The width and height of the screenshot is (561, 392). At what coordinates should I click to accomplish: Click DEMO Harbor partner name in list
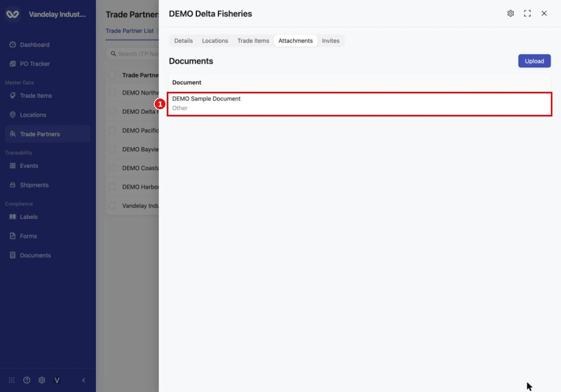click(x=141, y=187)
